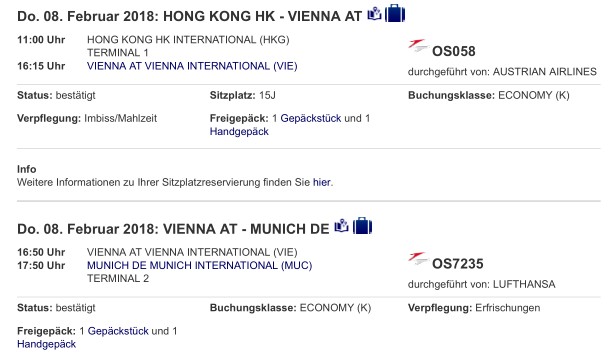This screenshot has width=613, height=363.
Task: Click suitcase icon beside Hong Kong–Vienna heading
Action: click(395, 13)
